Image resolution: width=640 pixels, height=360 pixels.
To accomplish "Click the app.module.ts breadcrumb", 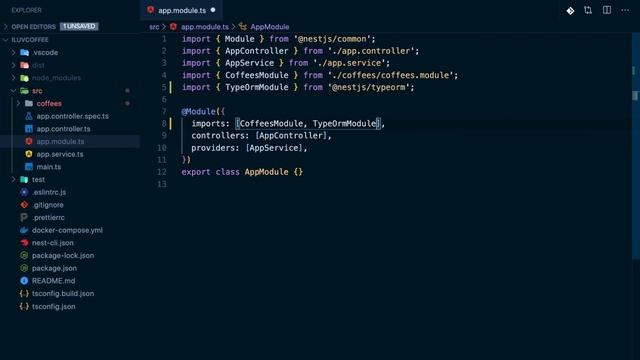I will [204, 27].
